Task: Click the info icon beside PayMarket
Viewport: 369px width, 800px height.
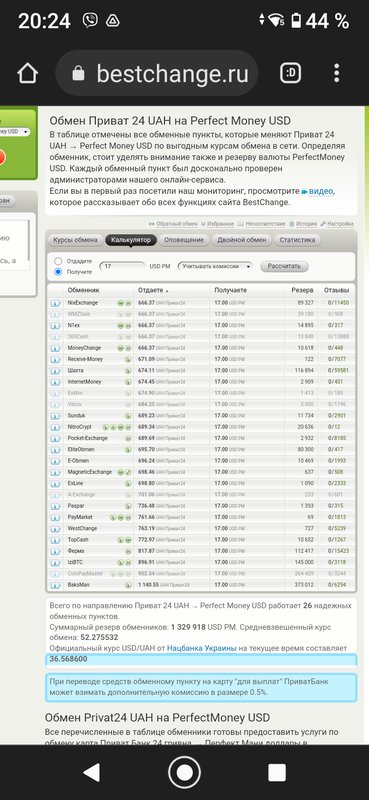Action: point(55,517)
